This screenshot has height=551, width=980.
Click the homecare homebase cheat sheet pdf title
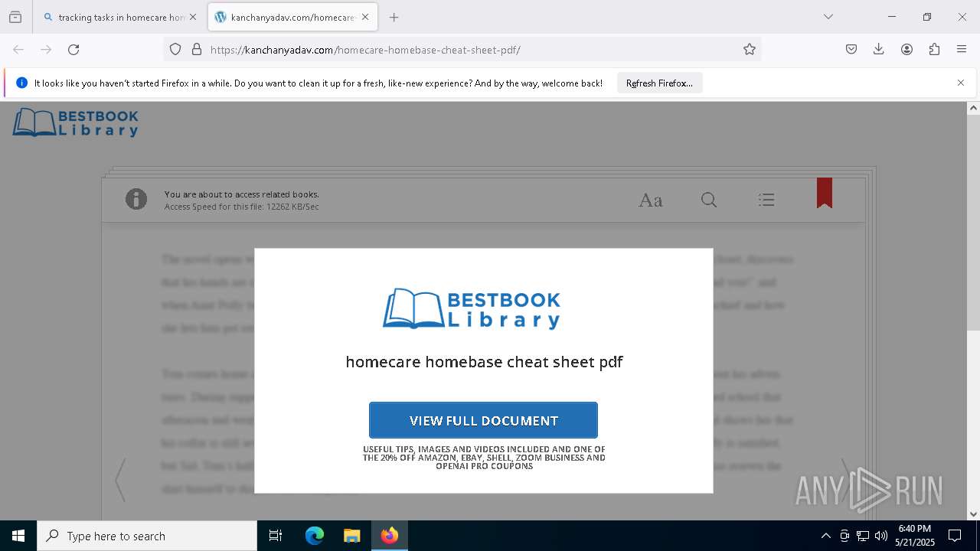pos(484,362)
